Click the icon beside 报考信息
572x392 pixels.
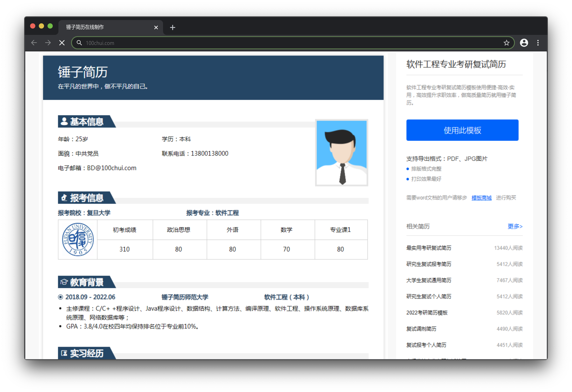point(64,198)
